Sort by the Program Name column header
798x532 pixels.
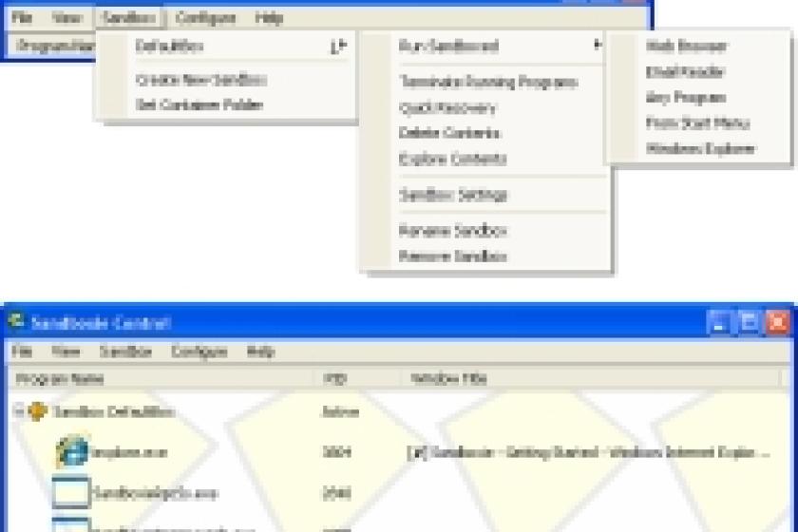point(161,379)
